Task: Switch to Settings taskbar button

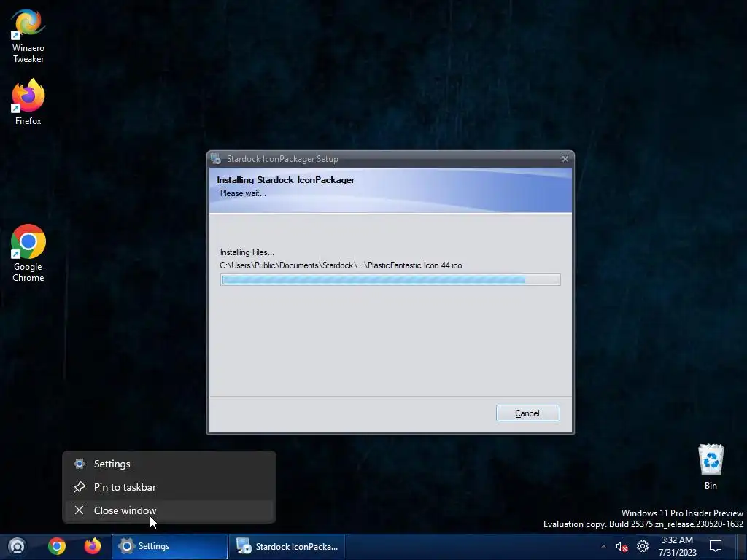Action: click(169, 546)
